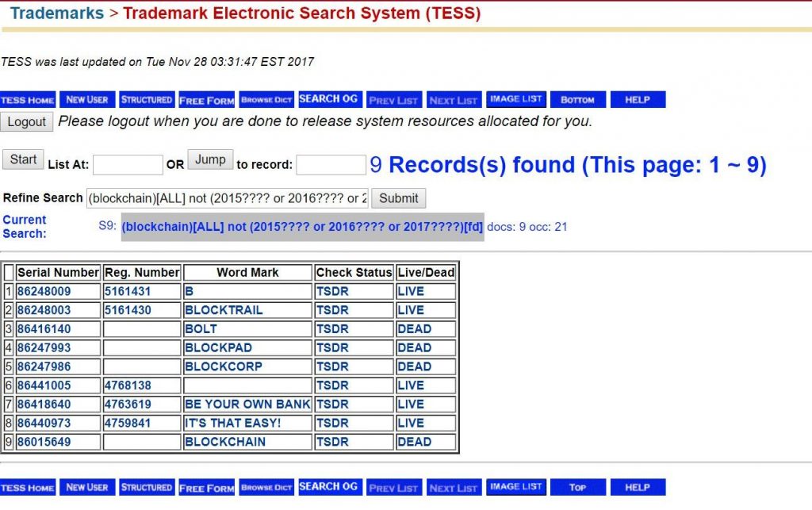812x510 pixels.
Task: Open registration number 5161431
Action: (128, 292)
